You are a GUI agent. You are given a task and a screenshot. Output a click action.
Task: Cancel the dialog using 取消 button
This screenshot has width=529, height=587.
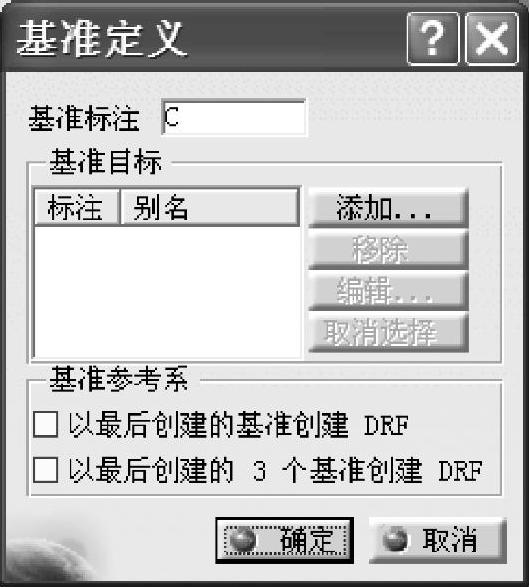click(x=438, y=540)
